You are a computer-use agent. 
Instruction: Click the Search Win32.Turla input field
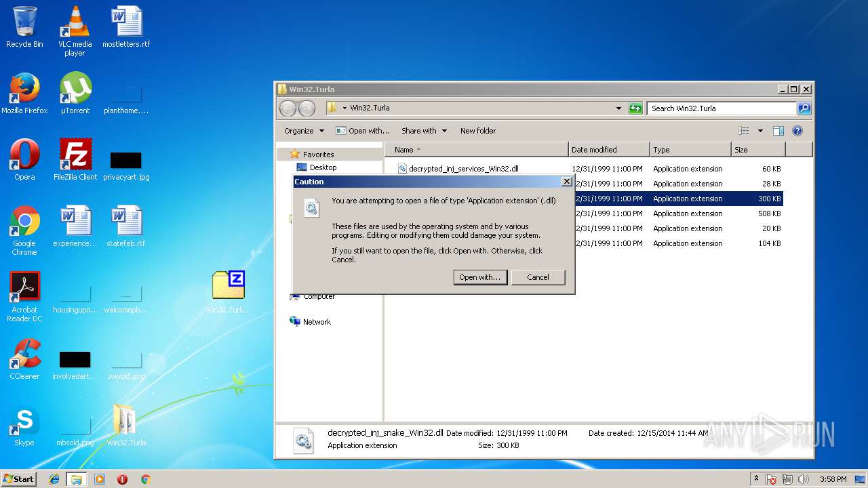722,108
